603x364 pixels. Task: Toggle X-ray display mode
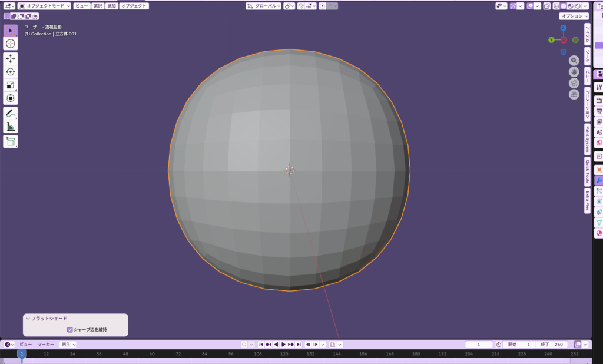547,6
